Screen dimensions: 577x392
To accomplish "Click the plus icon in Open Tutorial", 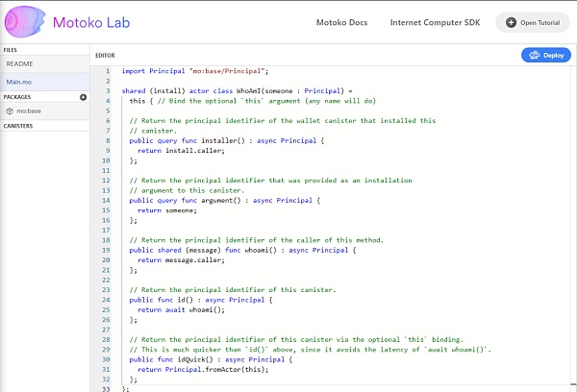I will click(x=511, y=22).
